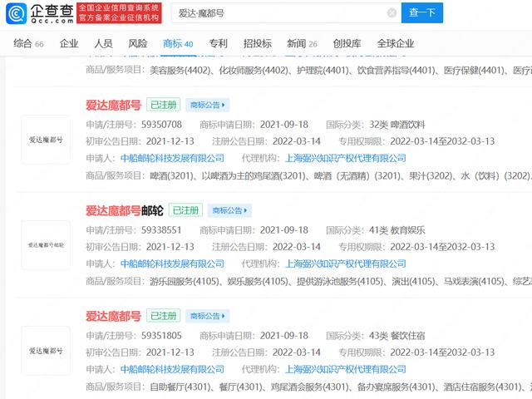Open the trademark thumbnail for registration 59351805
Image resolution: width=532 pixels, height=399 pixels.
click(x=46, y=351)
